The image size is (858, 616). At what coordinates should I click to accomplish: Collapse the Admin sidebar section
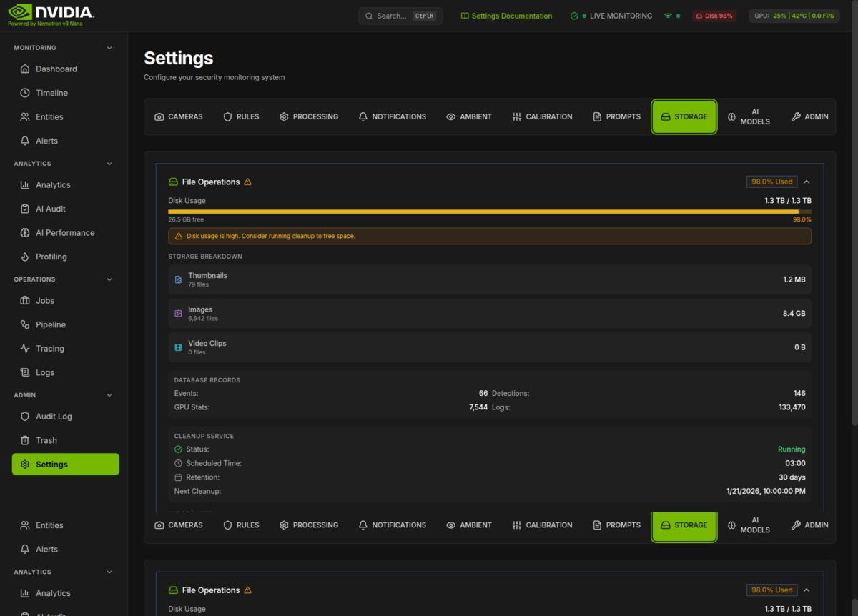pos(109,395)
